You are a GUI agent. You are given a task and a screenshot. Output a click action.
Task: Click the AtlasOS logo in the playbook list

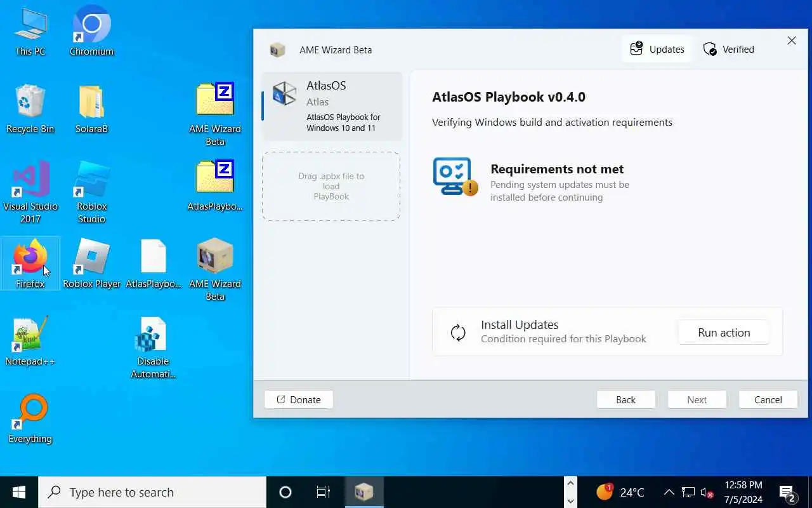[284, 93]
